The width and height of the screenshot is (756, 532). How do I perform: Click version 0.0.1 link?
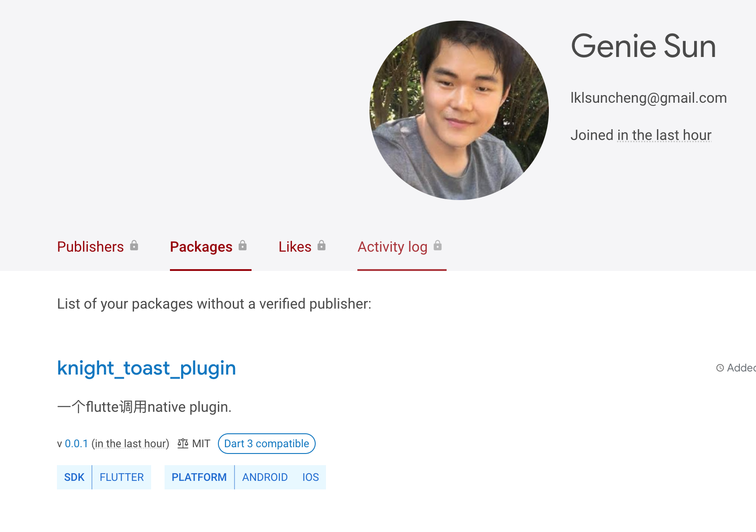pyautogui.click(x=77, y=444)
